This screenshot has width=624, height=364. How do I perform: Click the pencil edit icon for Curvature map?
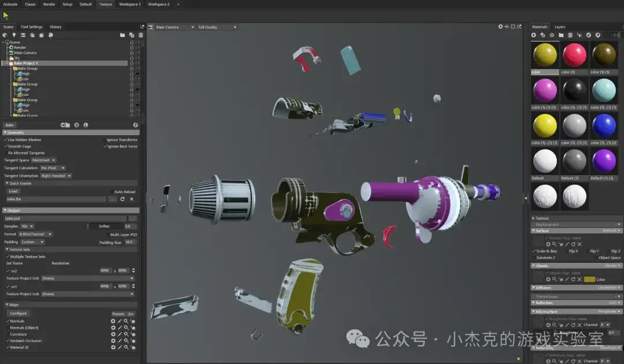pos(120,335)
